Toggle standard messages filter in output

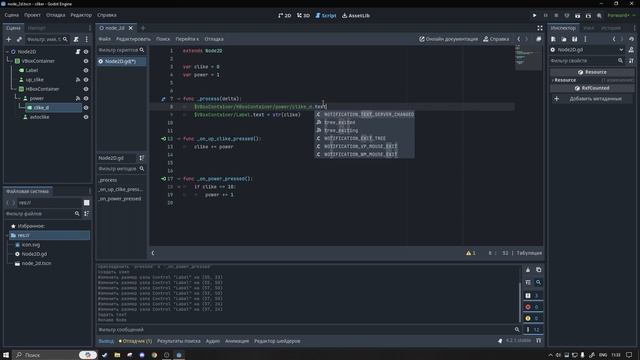pos(532,296)
